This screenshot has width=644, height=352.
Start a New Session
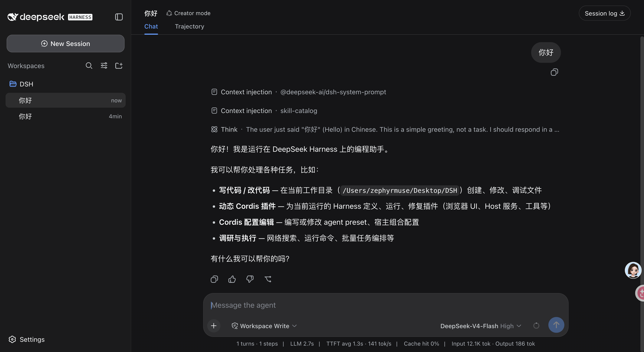(x=66, y=43)
